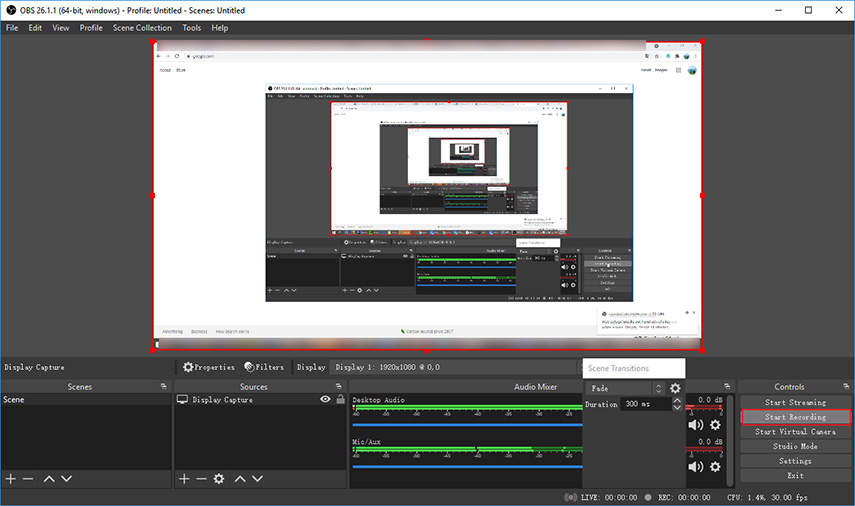Open the Scene Collection menu

142,28
